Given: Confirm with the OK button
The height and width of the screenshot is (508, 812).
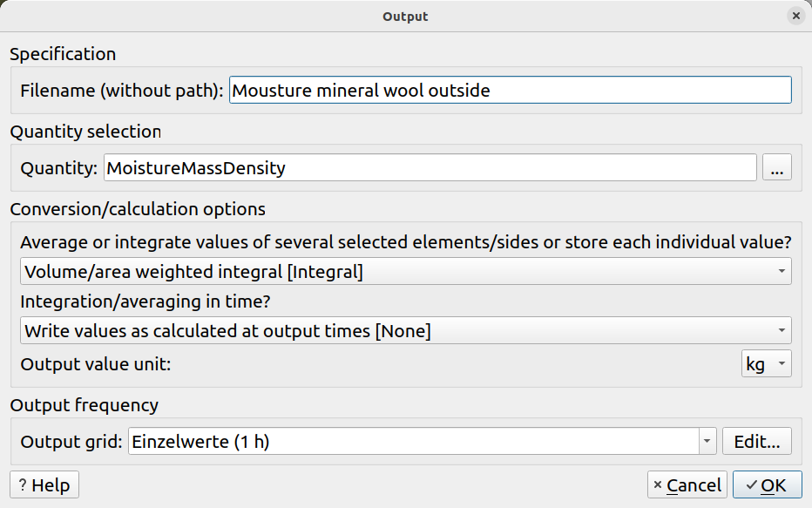Looking at the screenshot, I should click(x=767, y=484).
